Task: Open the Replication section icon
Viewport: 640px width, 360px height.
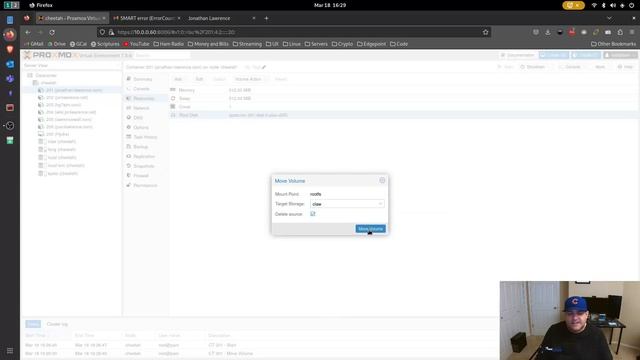Action: coord(129,156)
